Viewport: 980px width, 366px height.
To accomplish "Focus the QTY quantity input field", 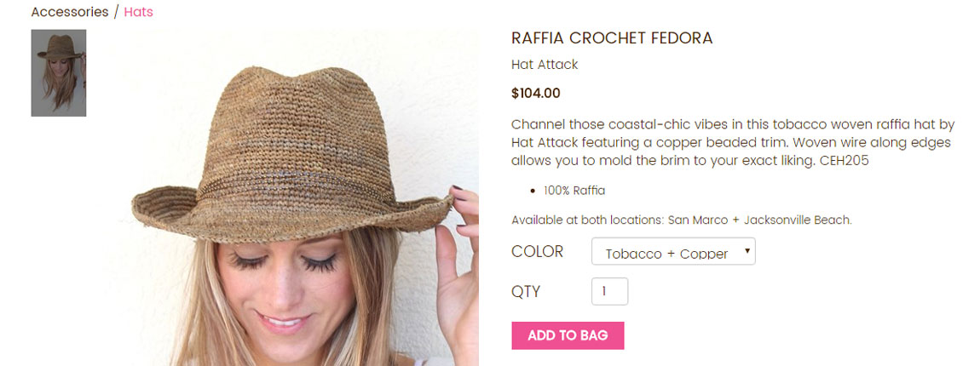I will pos(609,291).
